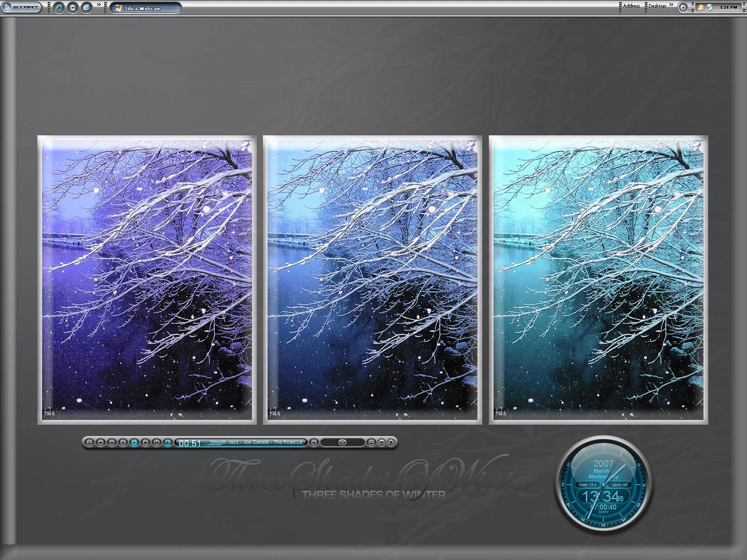747x560 pixels.
Task: Toggle the equalizer button on player
Action: [x=167, y=443]
